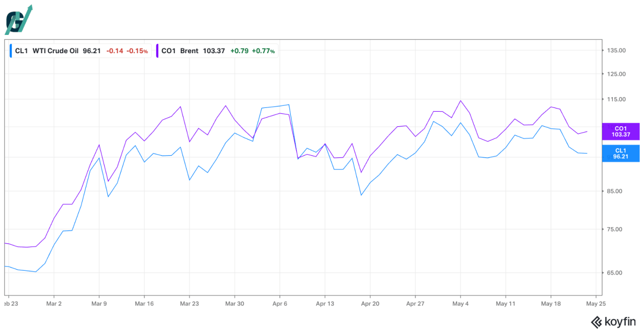This screenshot has width=644, height=333.
Task: Click the WTI -0.15% change value
Action: tap(137, 51)
